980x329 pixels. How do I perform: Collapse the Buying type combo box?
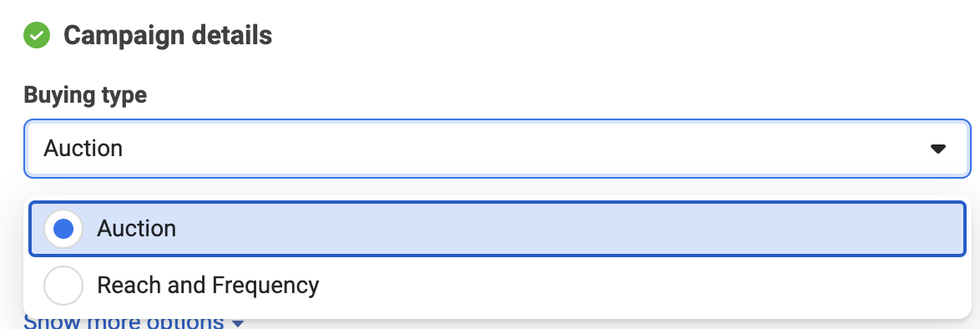498,149
